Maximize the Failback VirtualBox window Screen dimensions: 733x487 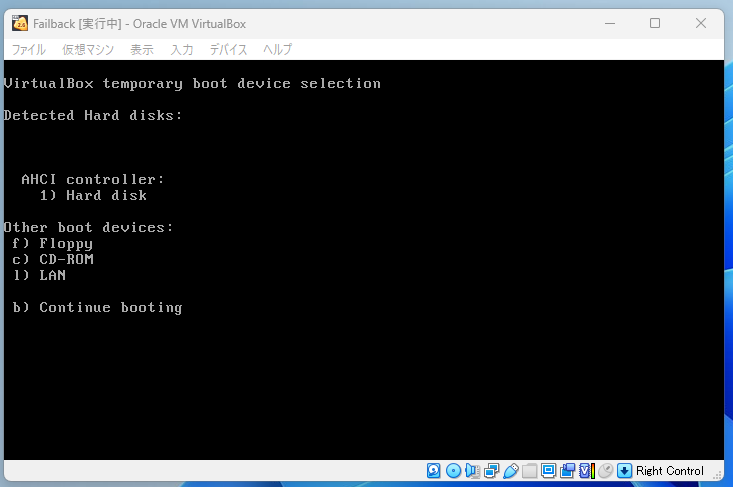[655, 23]
